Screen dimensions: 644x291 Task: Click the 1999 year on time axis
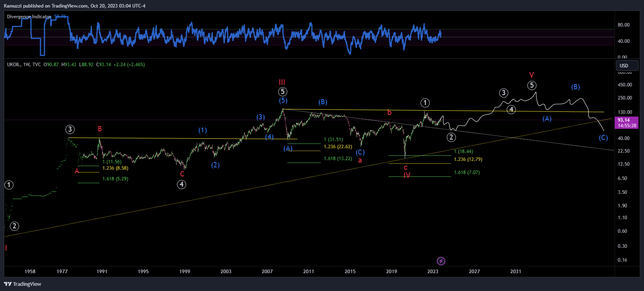click(x=185, y=272)
